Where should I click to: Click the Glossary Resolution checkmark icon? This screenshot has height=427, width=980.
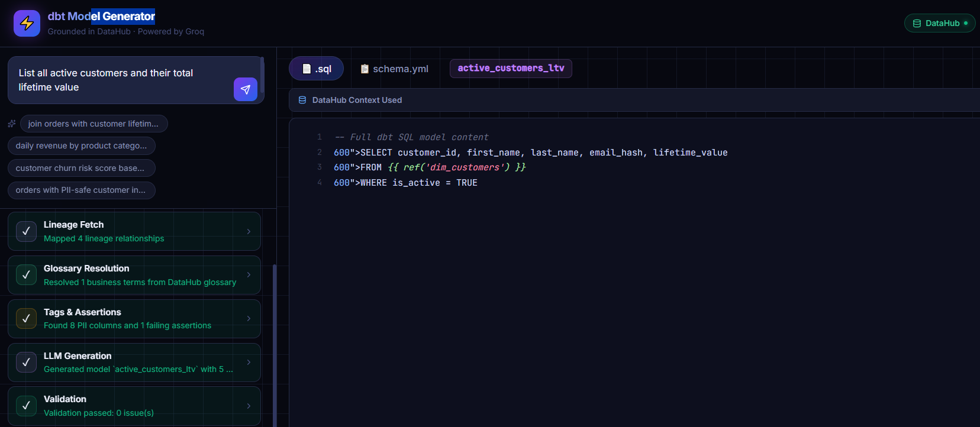[26, 275]
